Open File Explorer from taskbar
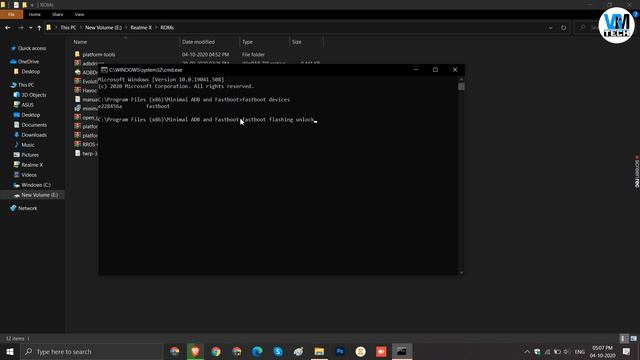 click(x=319, y=351)
